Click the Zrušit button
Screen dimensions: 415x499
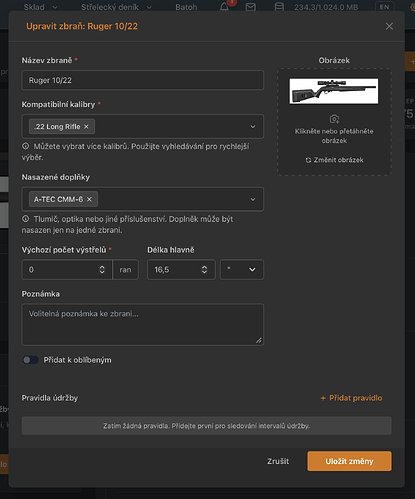(278, 461)
